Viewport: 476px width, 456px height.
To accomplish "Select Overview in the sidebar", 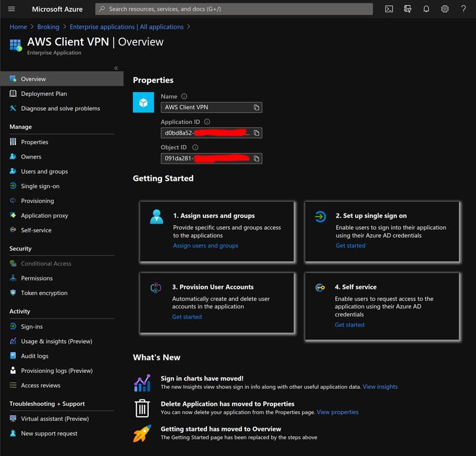I will tap(62, 79).
